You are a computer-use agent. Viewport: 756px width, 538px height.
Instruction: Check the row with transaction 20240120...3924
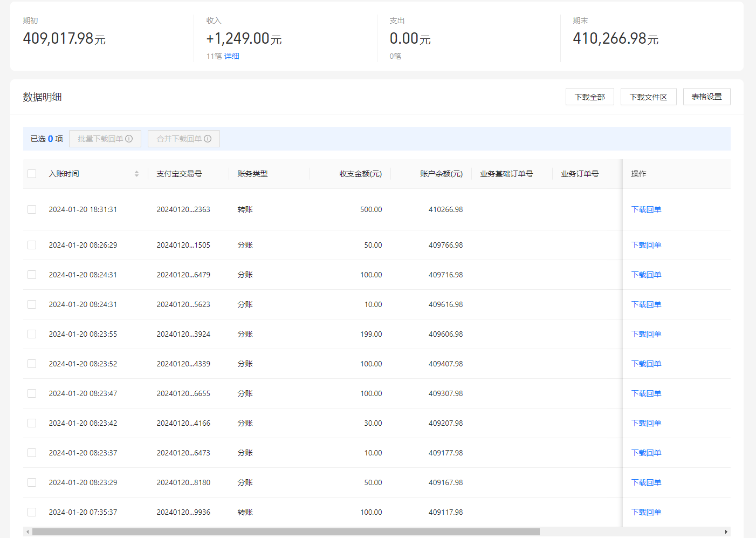pos(32,334)
